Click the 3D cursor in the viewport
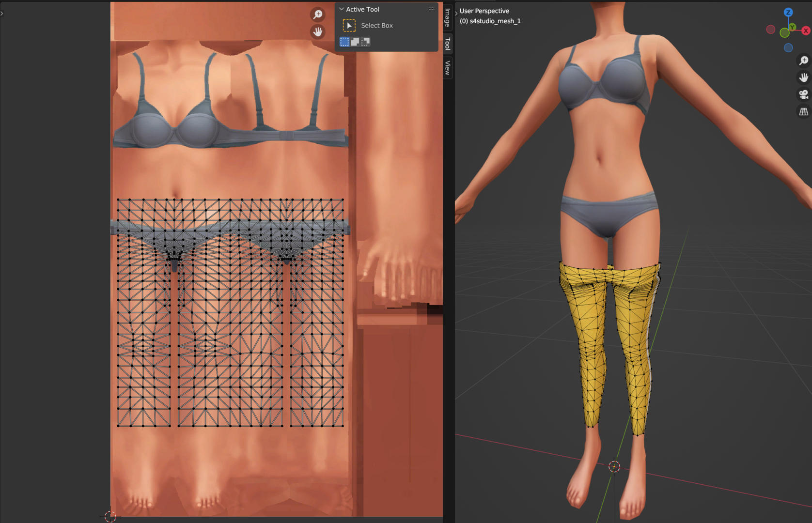Viewport: 812px width, 523px height. tap(614, 466)
